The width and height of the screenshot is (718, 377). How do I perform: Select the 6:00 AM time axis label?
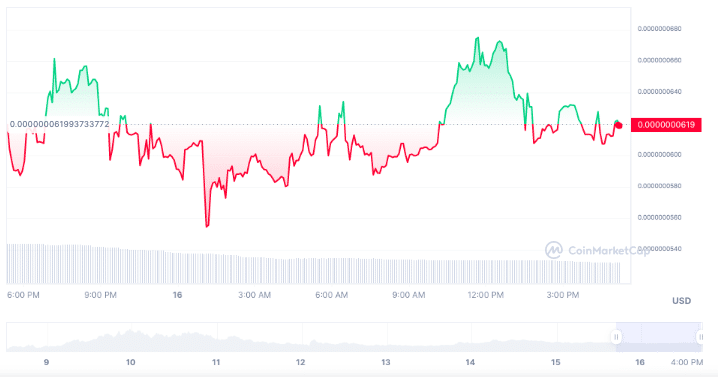(332, 295)
